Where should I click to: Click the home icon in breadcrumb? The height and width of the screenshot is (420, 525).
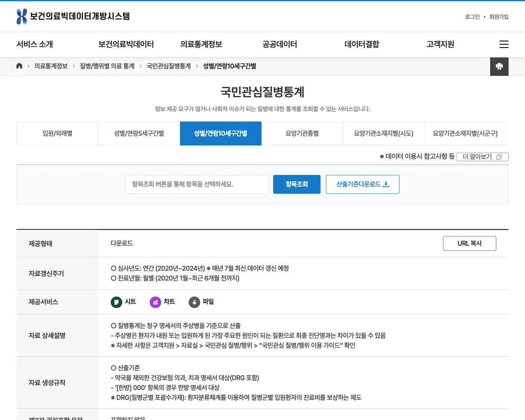pyautogui.click(x=19, y=66)
